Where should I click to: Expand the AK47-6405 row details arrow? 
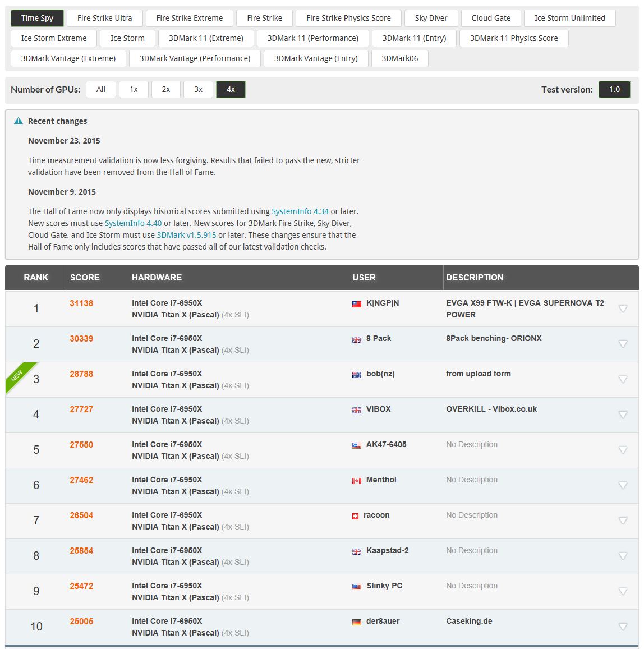click(623, 450)
